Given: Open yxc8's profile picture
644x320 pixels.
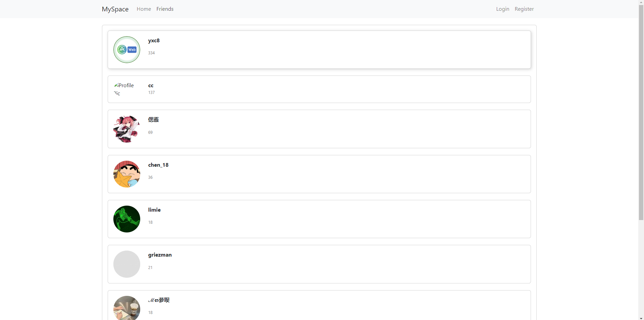Looking at the screenshot, I should point(126,49).
